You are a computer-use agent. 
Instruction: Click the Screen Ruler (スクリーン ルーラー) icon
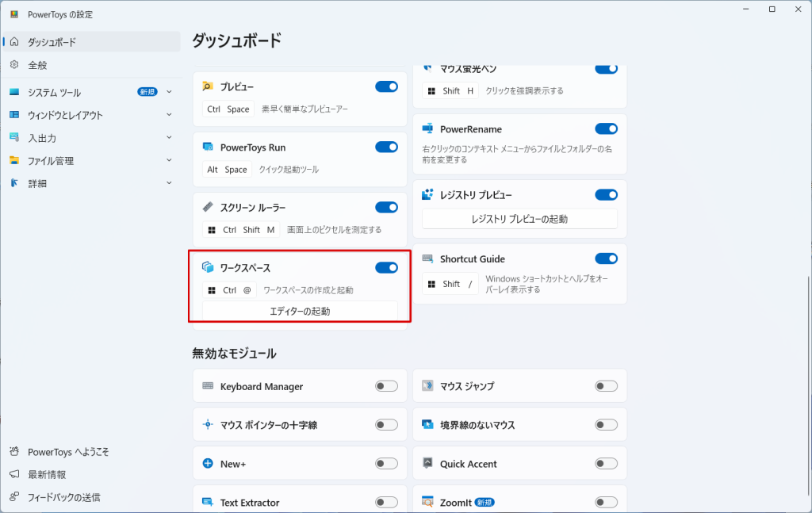[208, 207]
